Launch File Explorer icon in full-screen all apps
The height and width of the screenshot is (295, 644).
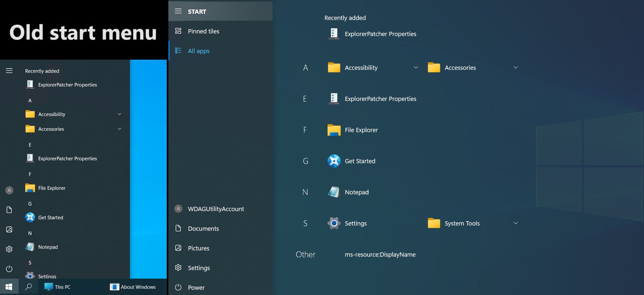(334, 130)
